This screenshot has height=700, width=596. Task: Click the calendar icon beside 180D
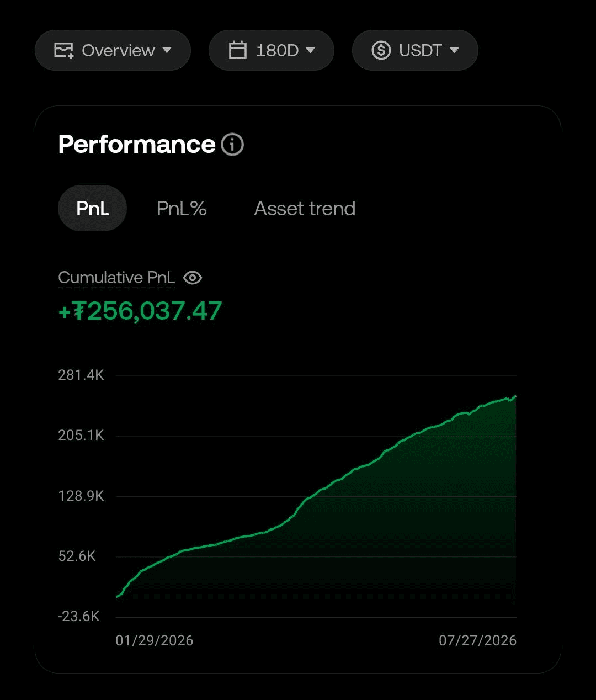[x=238, y=50]
